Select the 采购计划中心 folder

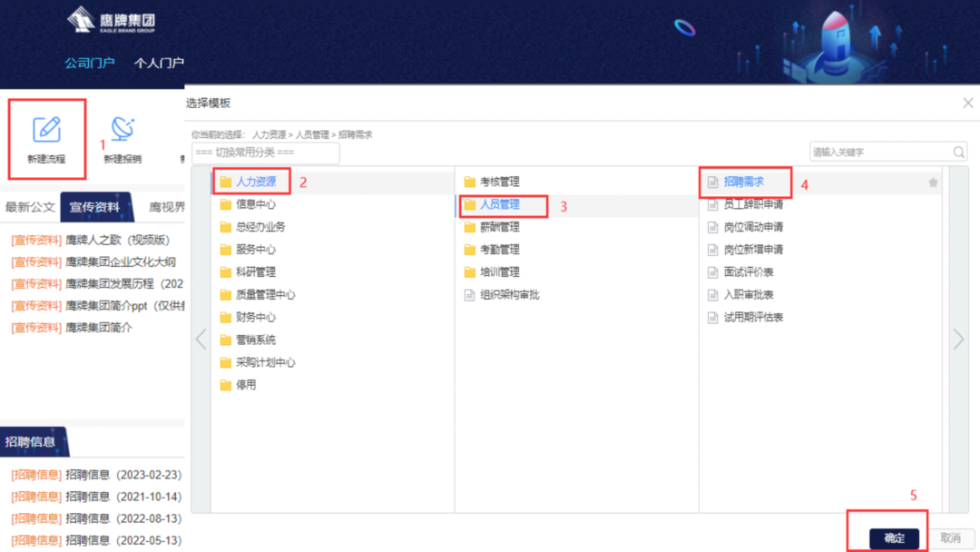(258, 362)
